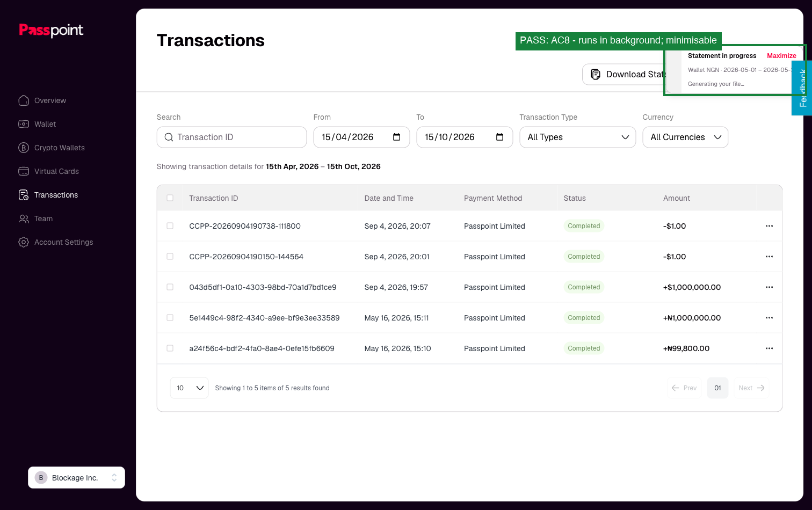Tick the select-all checkbox in the table header
The width and height of the screenshot is (812, 510).
(x=170, y=198)
